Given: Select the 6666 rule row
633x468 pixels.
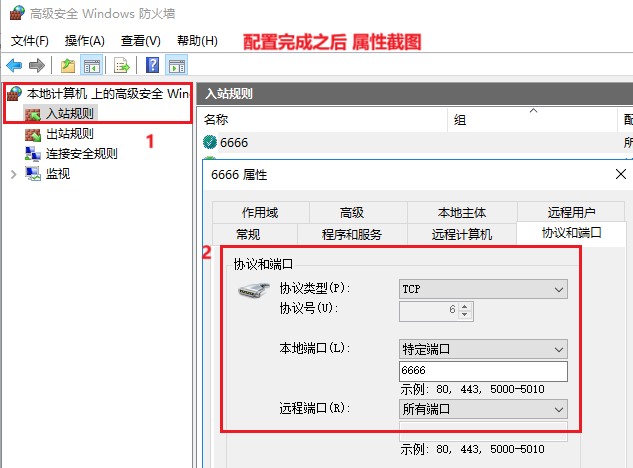Looking at the screenshot, I should point(415,143).
